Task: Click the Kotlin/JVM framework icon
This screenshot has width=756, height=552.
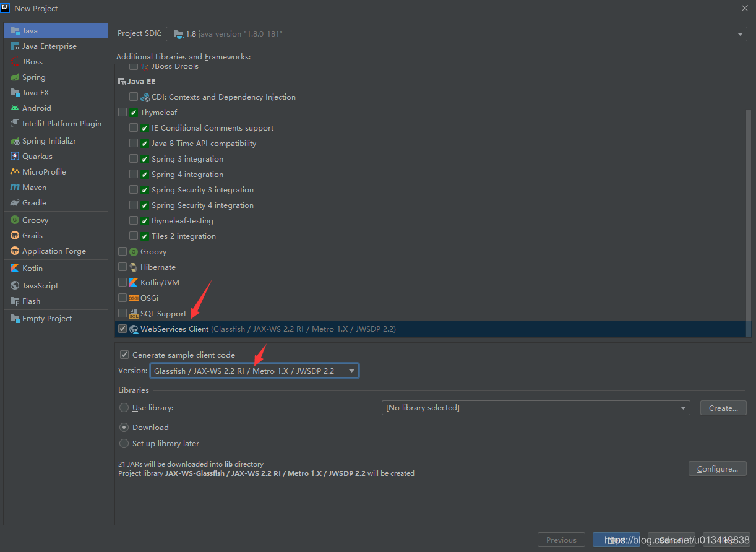Action: (134, 282)
